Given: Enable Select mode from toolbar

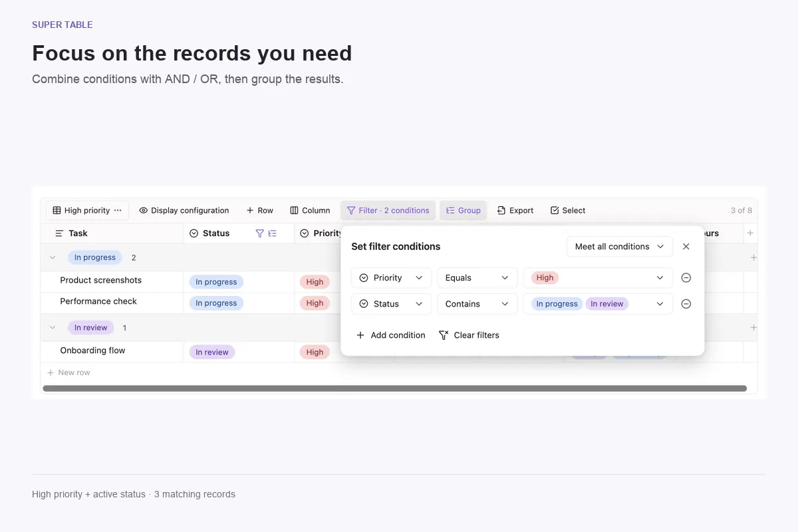Looking at the screenshot, I should (568, 210).
